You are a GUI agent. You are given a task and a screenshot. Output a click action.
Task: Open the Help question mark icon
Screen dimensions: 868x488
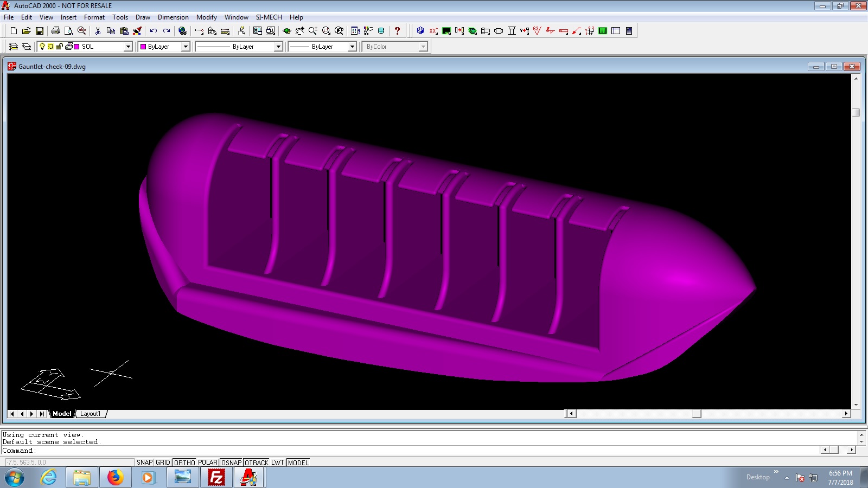pos(397,31)
